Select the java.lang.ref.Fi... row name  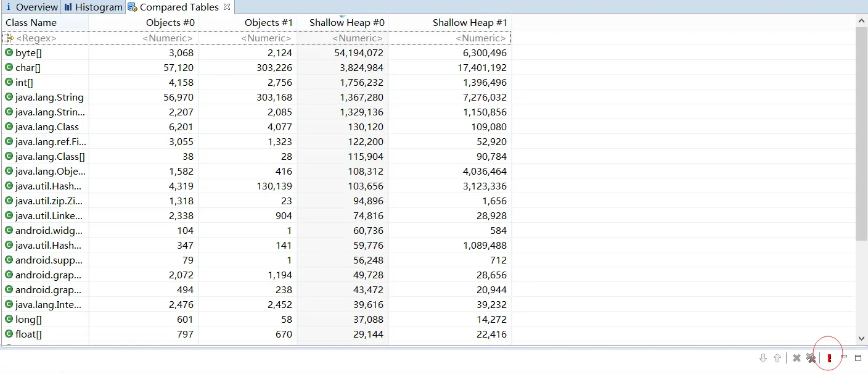click(51, 141)
